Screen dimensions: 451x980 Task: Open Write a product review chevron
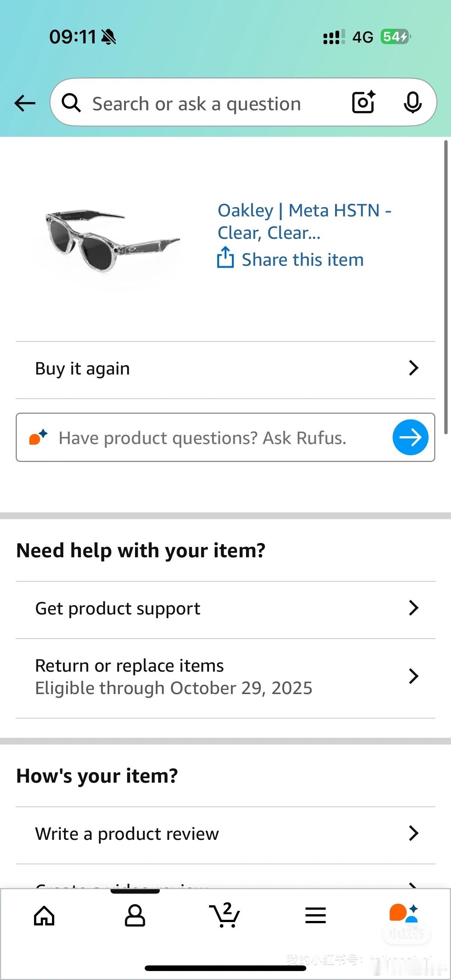413,833
